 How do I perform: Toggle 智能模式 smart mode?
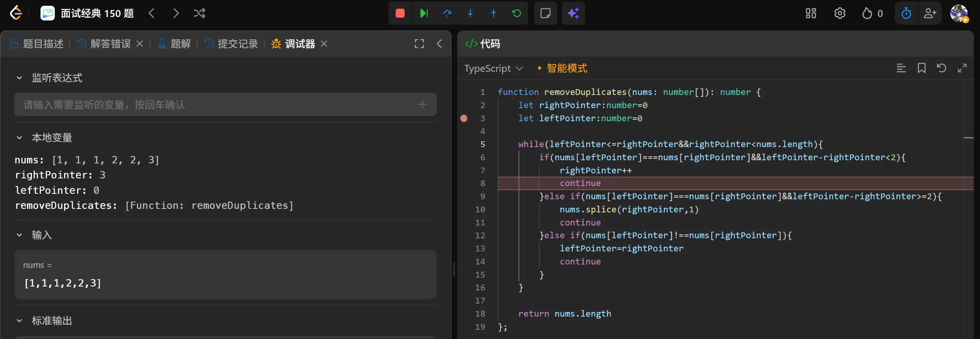click(566, 68)
